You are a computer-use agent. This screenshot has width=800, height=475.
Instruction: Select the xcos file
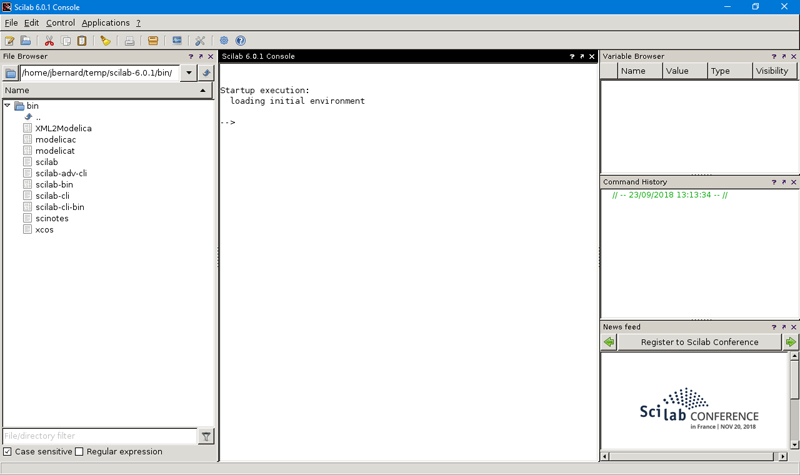pos(44,230)
